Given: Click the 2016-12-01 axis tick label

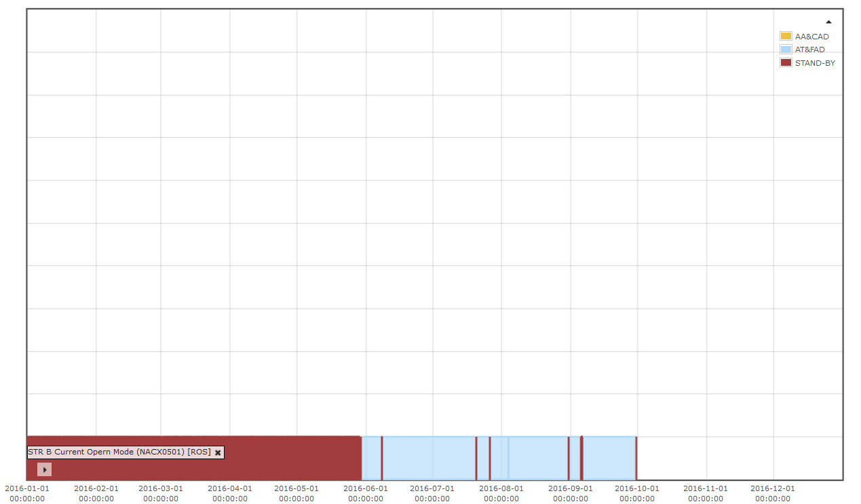Looking at the screenshot, I should (773, 493).
